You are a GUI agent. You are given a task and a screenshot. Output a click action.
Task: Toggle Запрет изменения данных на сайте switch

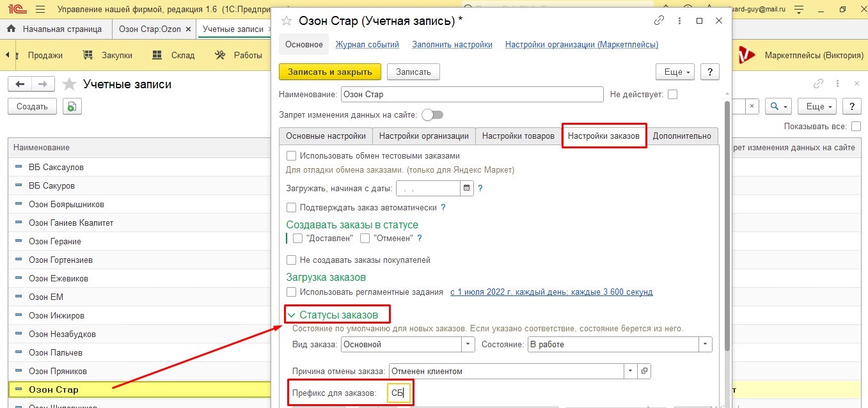pos(432,115)
